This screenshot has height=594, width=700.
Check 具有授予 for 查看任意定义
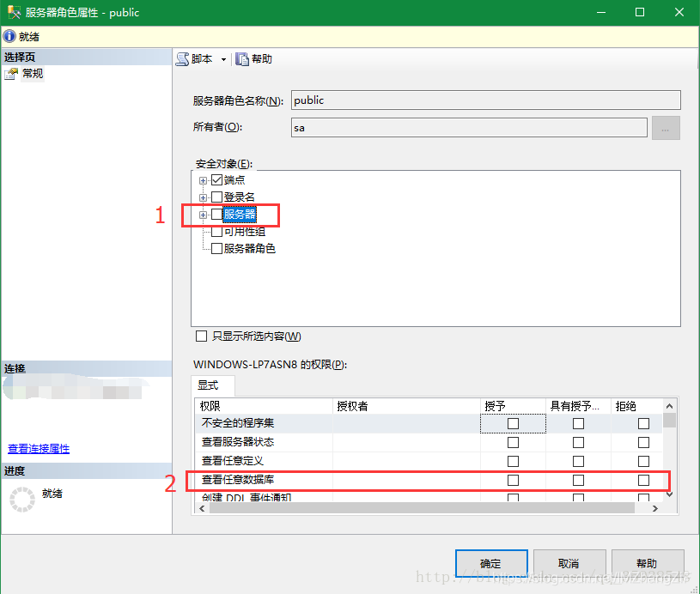pyautogui.click(x=578, y=461)
